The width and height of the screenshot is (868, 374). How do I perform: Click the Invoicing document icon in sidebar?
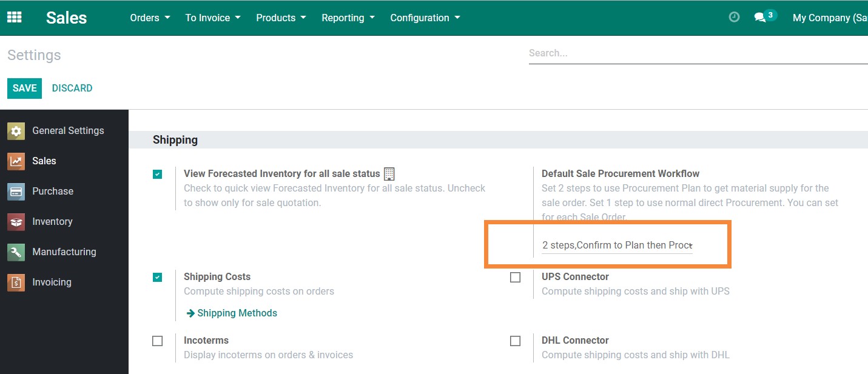point(16,282)
